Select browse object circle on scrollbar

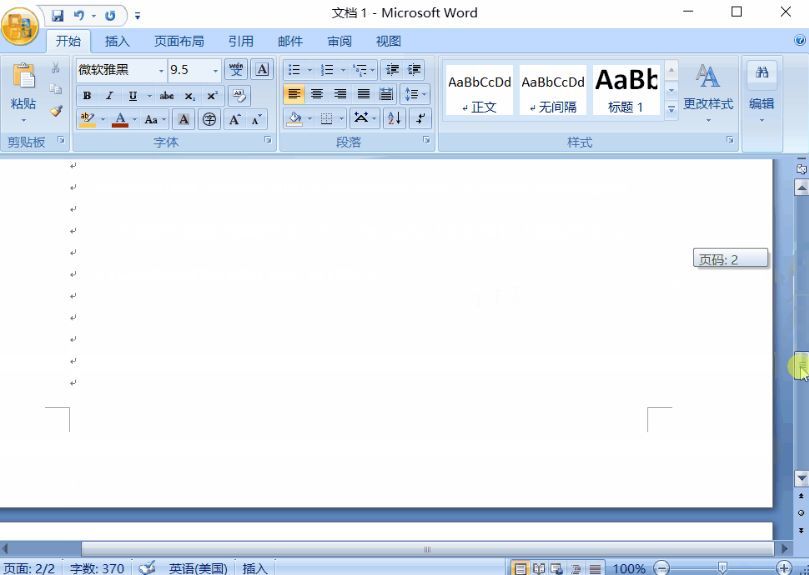(801, 513)
